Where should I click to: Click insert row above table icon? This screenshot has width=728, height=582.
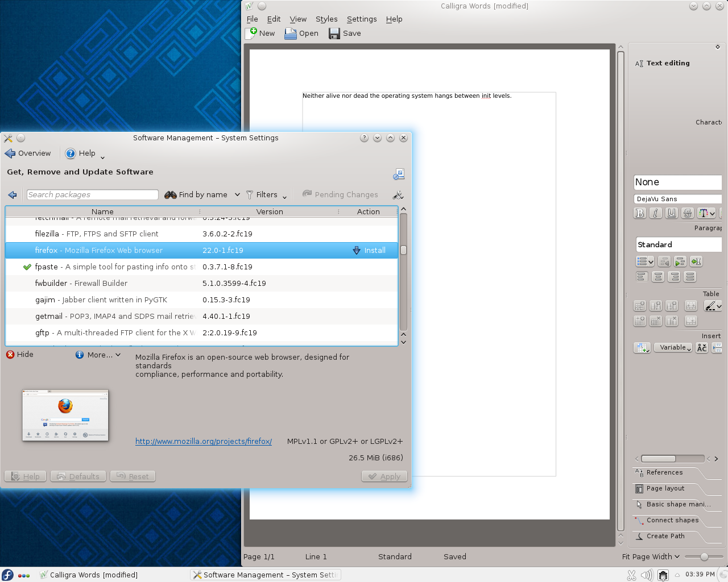(640, 306)
